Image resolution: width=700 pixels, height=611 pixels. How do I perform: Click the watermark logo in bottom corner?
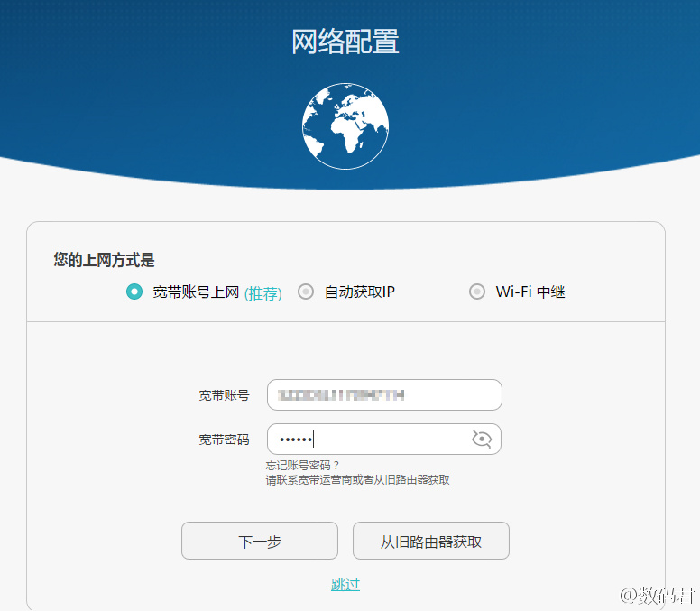(x=658, y=596)
